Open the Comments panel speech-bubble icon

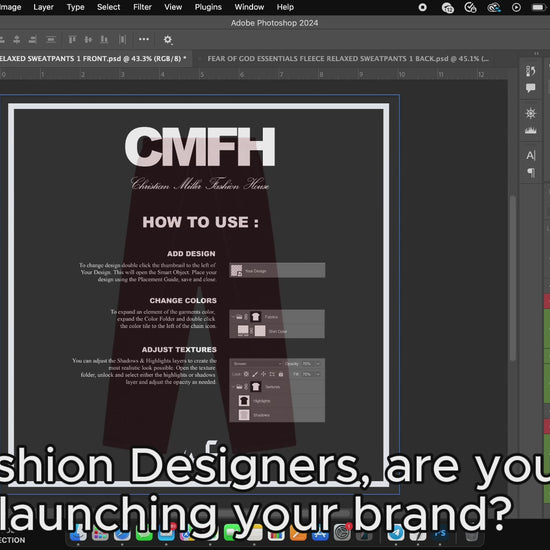(x=530, y=88)
